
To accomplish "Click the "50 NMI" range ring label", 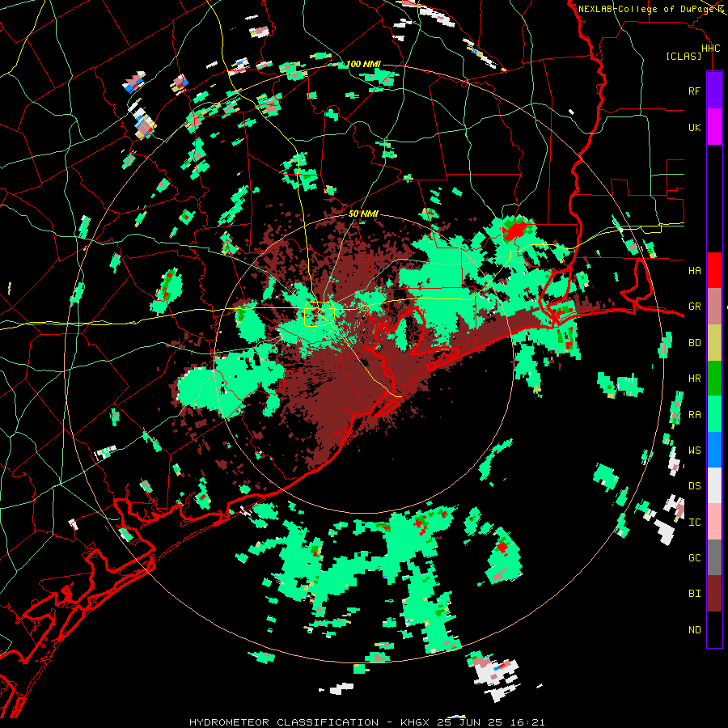I will pos(363,214).
